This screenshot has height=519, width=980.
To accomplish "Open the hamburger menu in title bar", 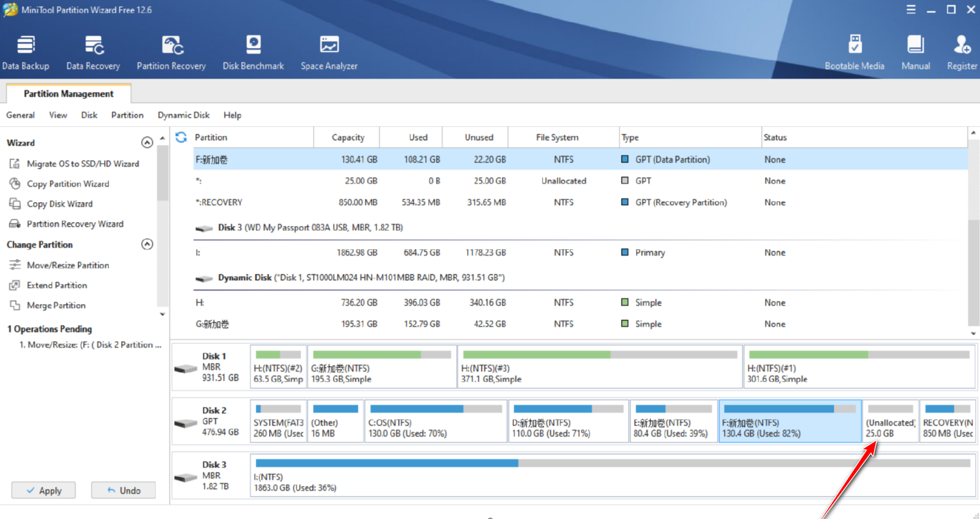I will 911,10.
